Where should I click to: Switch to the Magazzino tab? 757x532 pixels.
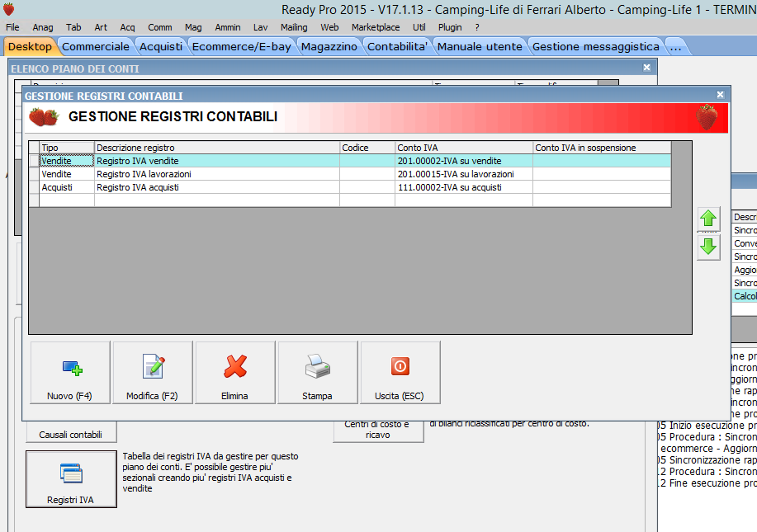(x=329, y=47)
